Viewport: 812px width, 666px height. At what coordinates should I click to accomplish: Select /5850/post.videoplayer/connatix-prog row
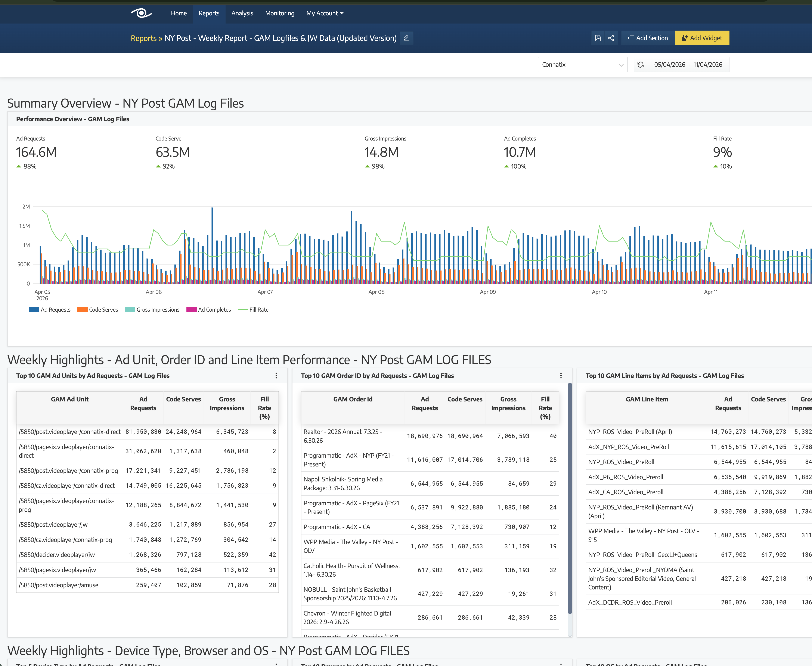(x=147, y=470)
